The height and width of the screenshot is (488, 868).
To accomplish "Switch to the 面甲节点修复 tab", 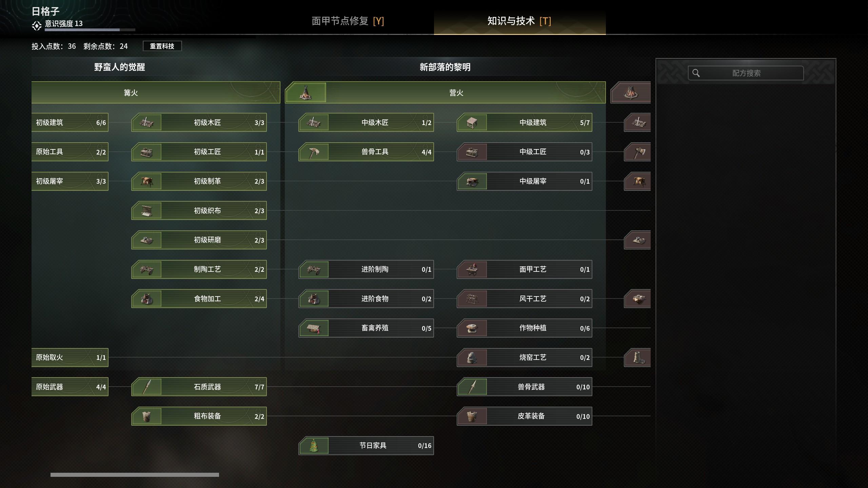I will (x=348, y=21).
